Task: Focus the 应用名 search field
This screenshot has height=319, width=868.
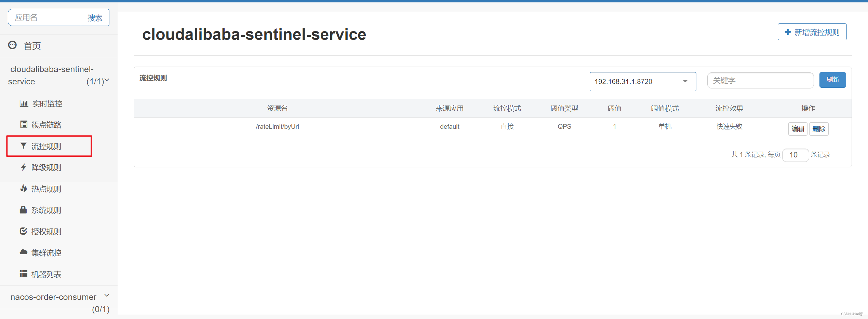Action: coord(44,17)
